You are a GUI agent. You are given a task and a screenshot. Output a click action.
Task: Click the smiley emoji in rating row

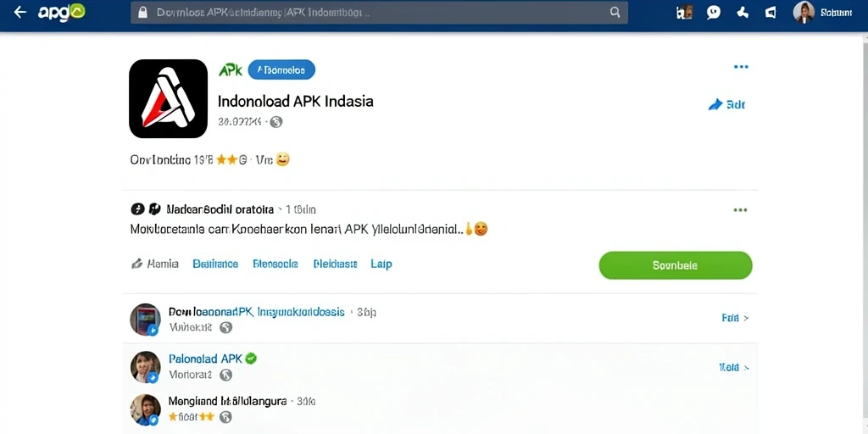click(x=282, y=160)
